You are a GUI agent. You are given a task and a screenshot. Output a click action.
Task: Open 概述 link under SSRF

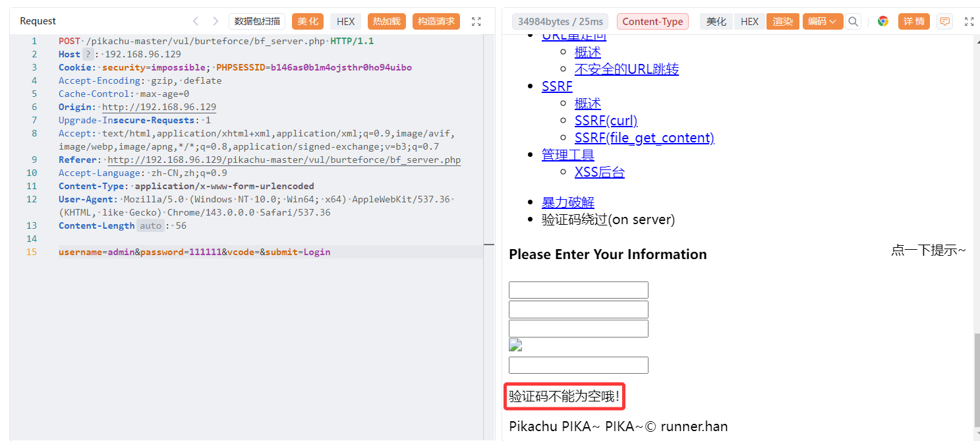(588, 103)
